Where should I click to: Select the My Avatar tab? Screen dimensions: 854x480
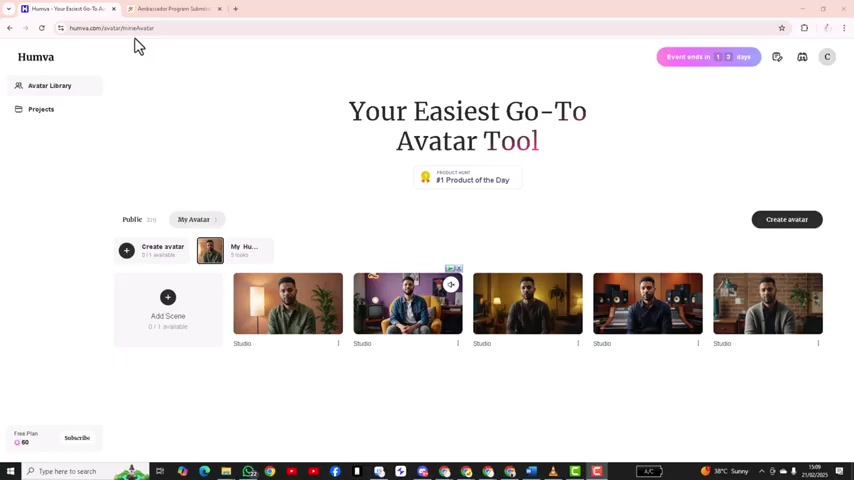coord(197,220)
